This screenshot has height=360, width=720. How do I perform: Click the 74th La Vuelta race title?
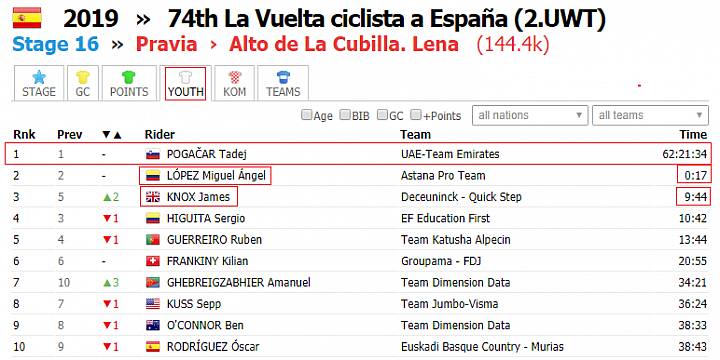[387, 19]
